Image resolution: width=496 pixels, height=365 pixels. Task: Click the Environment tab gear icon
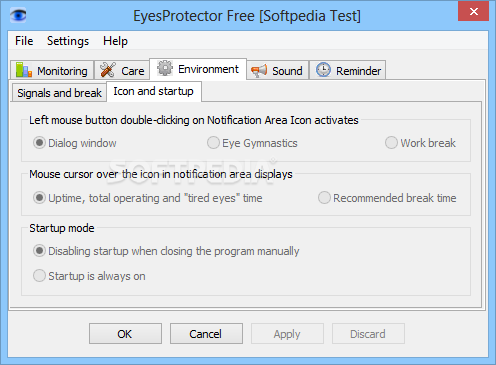tap(165, 68)
